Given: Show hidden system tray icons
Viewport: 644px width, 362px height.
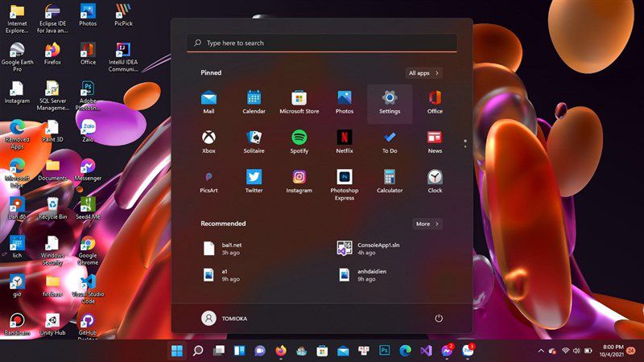Looking at the screenshot, I should tap(541, 351).
